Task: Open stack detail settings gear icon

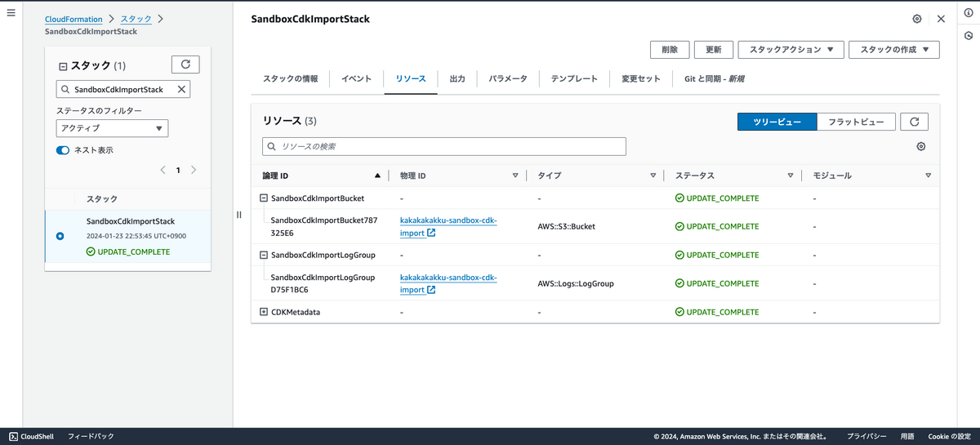Action: pos(917,19)
